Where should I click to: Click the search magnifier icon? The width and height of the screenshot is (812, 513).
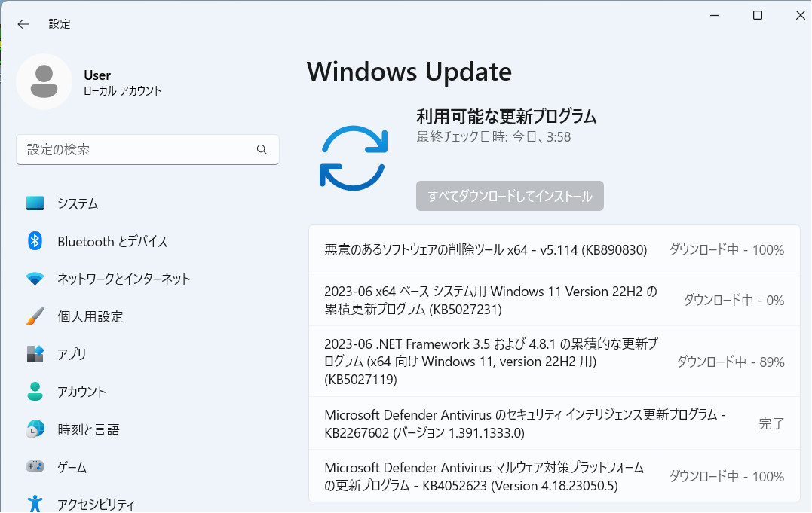pyautogui.click(x=262, y=150)
